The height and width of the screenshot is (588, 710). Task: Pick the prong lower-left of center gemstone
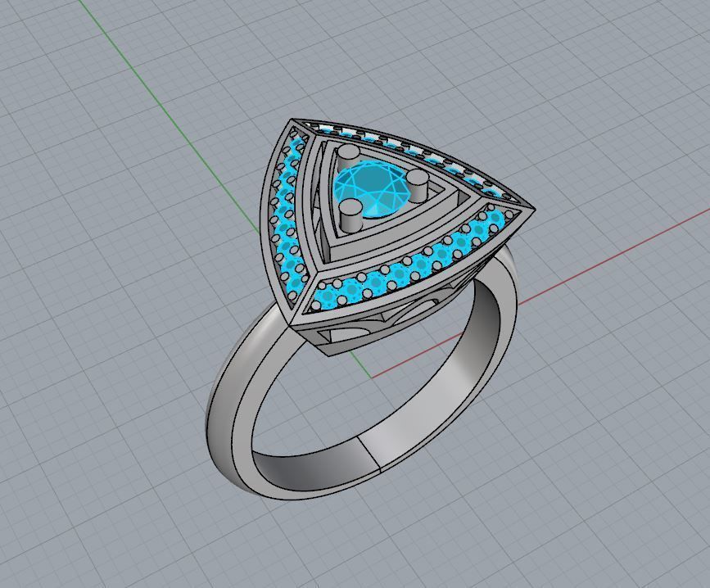350,217
